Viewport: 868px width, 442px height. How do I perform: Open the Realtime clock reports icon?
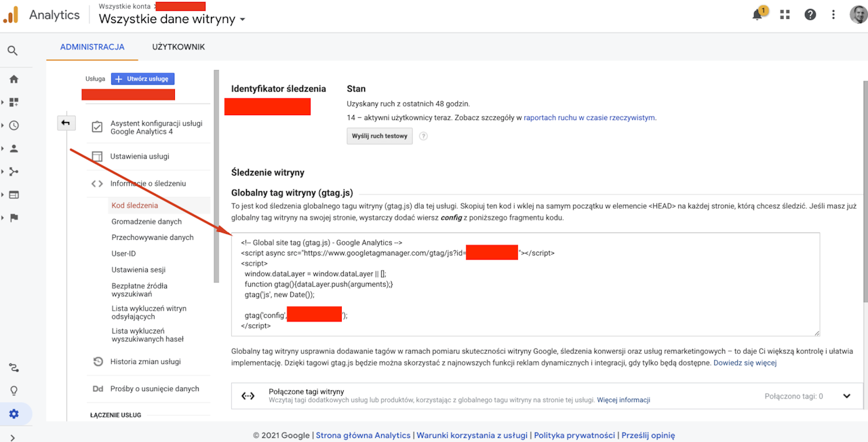(x=14, y=125)
